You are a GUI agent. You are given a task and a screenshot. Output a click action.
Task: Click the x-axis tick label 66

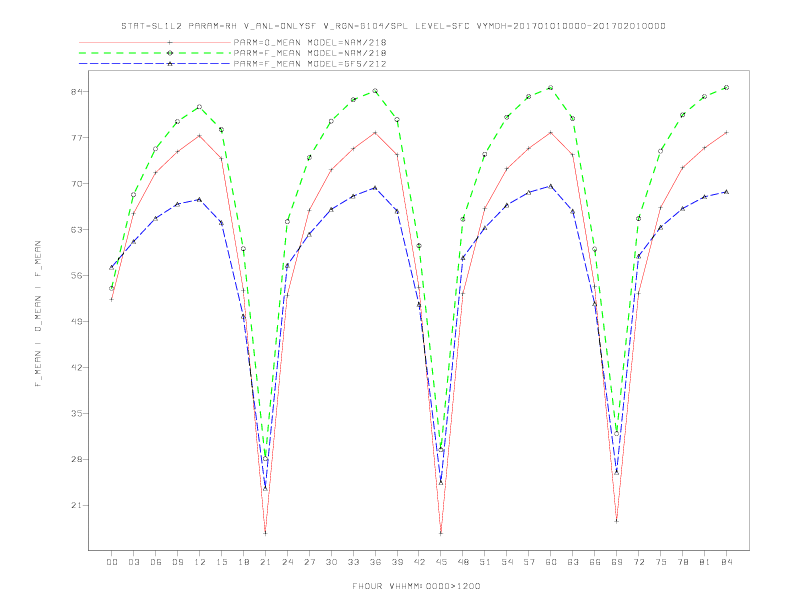tap(595, 562)
